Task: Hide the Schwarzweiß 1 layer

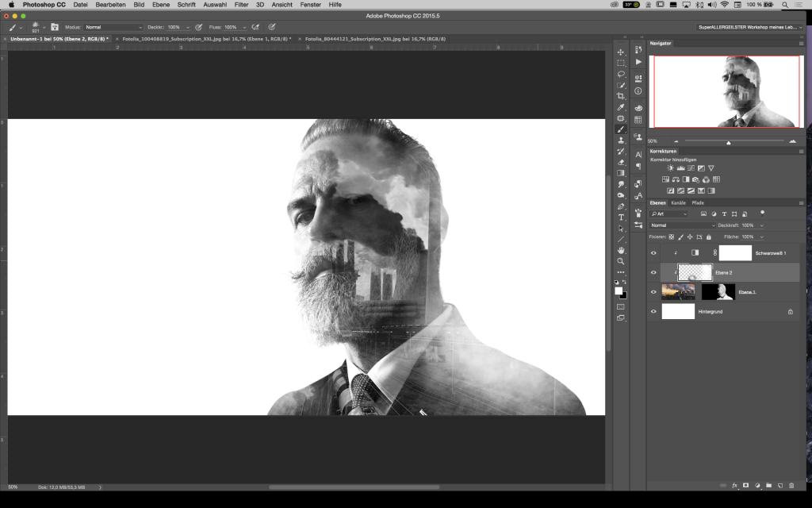Action: click(653, 253)
